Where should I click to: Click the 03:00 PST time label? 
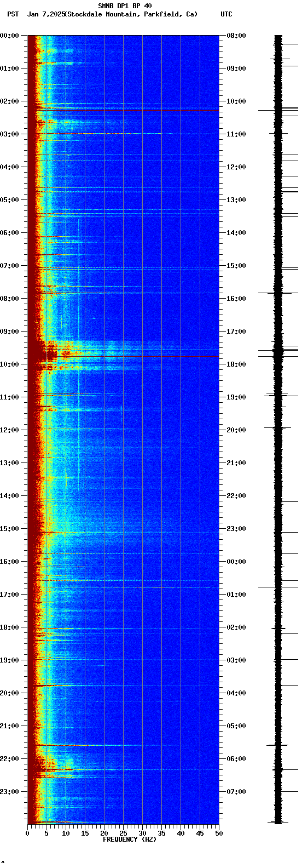9,134
